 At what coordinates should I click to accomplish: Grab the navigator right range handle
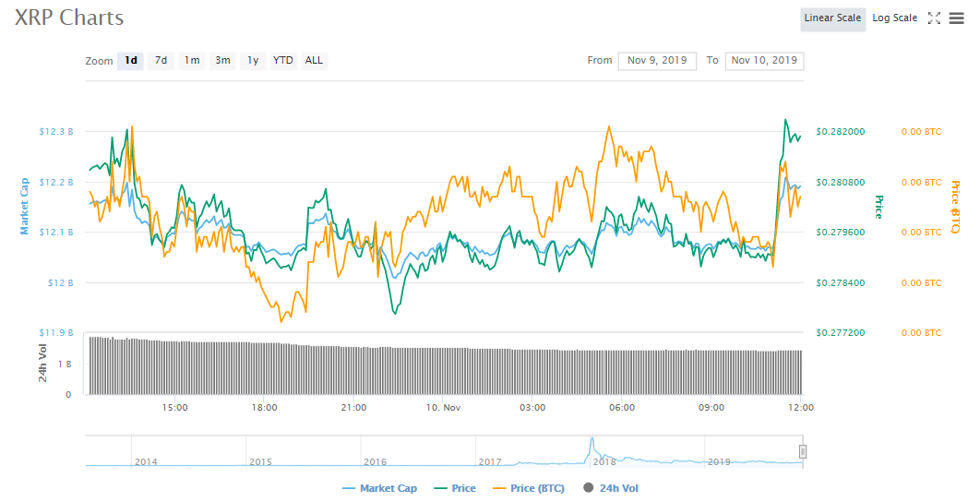click(x=803, y=451)
